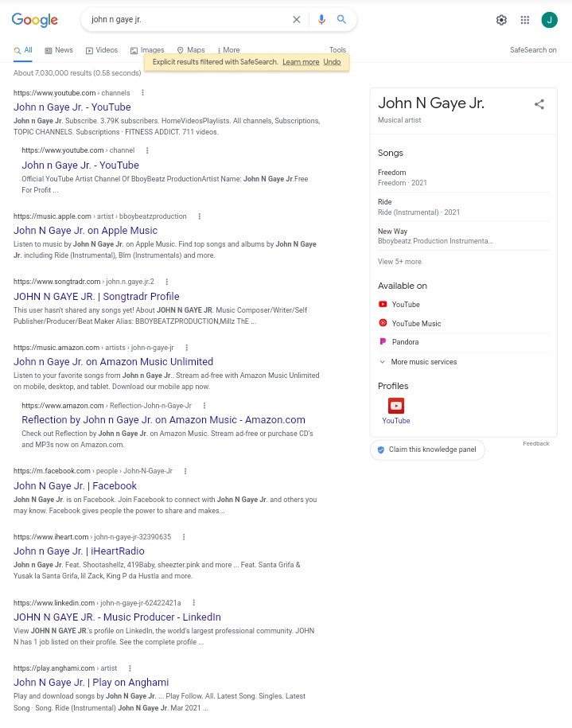
Task: Open John n Gaye Jr. on Amazon Music Unlimited
Action: pyautogui.click(x=113, y=362)
